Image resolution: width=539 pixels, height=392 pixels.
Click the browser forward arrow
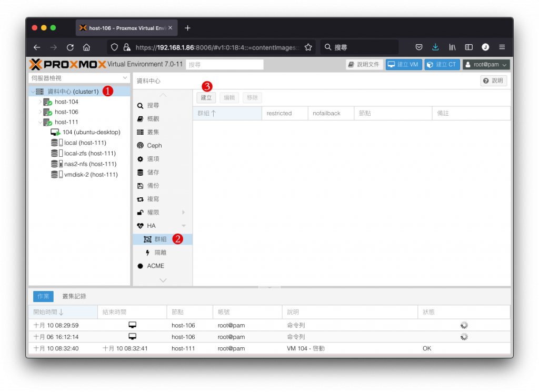54,47
